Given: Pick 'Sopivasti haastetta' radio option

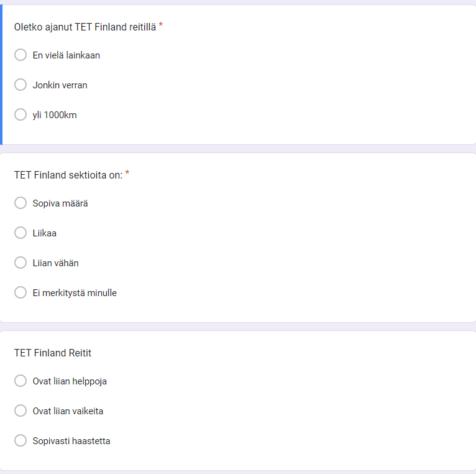Looking at the screenshot, I should coord(21,441).
